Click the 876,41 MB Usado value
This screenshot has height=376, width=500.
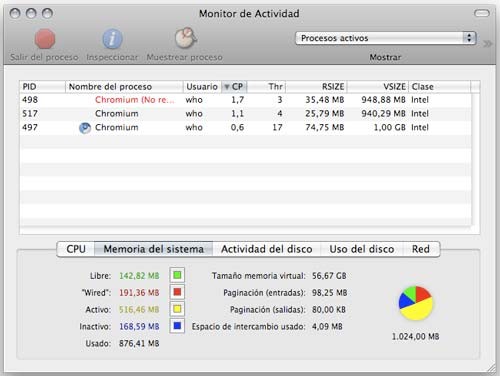coord(139,343)
